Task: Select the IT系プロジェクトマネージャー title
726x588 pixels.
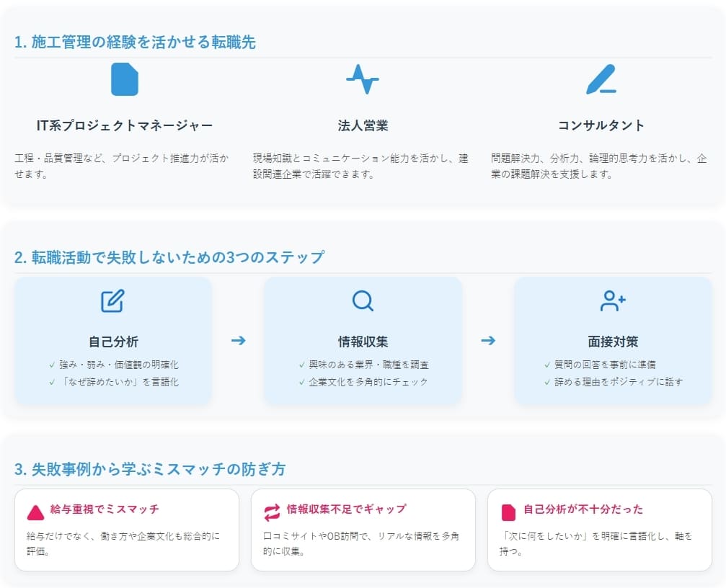Action: tap(125, 125)
